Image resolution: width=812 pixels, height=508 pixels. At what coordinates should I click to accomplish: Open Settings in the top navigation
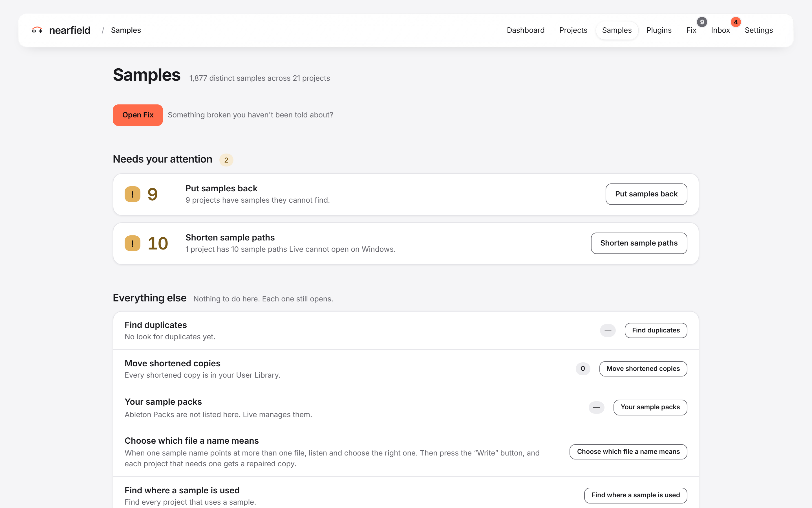[x=759, y=30]
